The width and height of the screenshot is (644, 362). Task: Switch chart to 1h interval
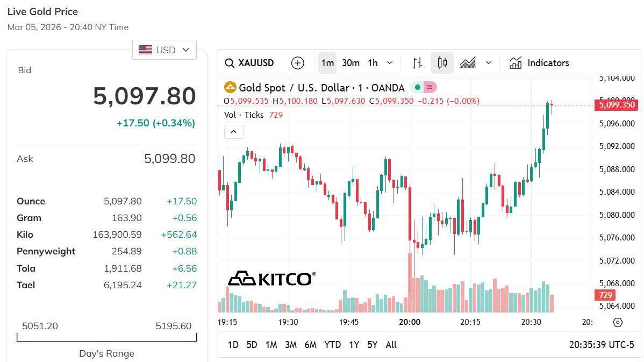click(x=373, y=63)
